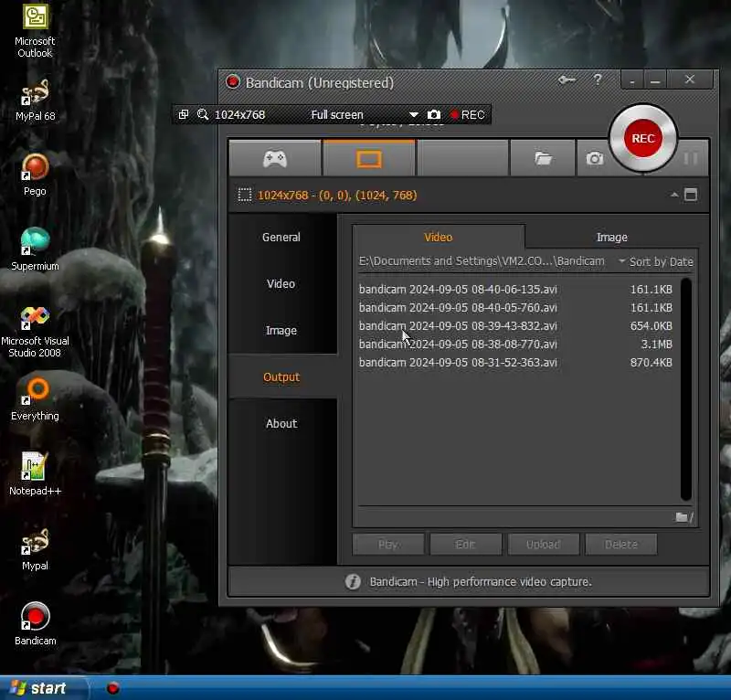Click REC on floating capture bar
The image size is (731, 700).
coord(468,115)
